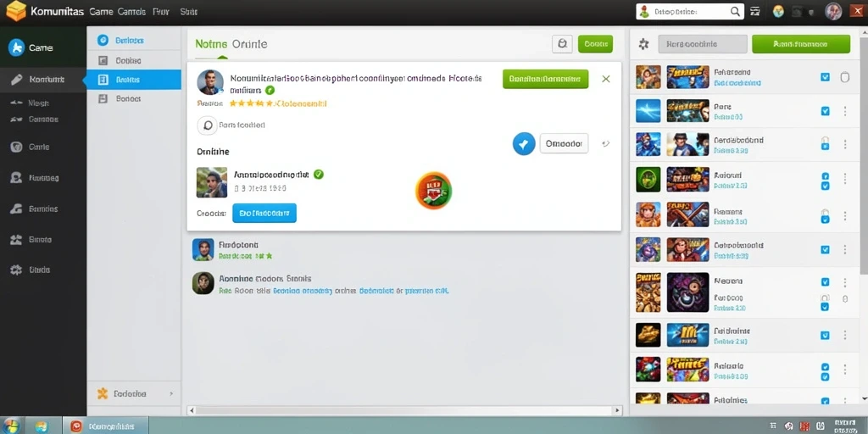Open three-dot menu in the monkey icon row
Screen dimensions: 868x434
coord(845,215)
